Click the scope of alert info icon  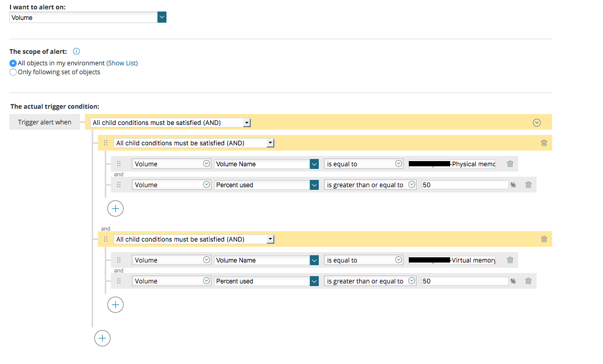(76, 51)
